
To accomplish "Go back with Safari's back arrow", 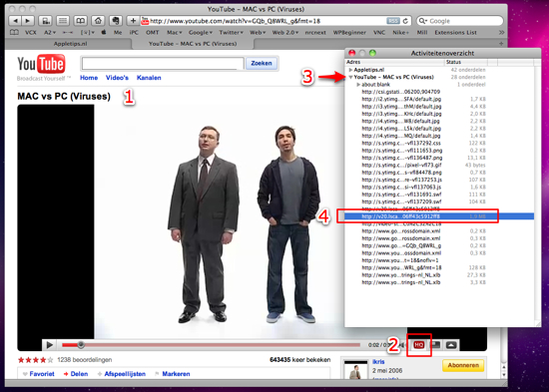I will 15,21.
